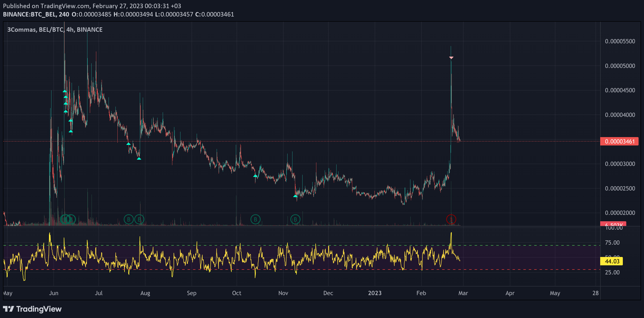644x318 pixels.
Task: Click the 0.00002500 price axis label
Action: pos(620,188)
